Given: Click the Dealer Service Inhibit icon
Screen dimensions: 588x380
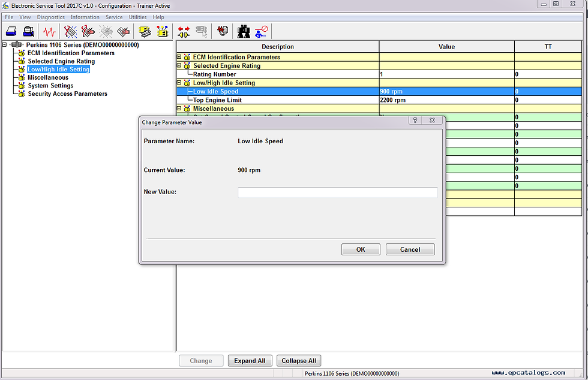Looking at the screenshot, I should (262, 32).
